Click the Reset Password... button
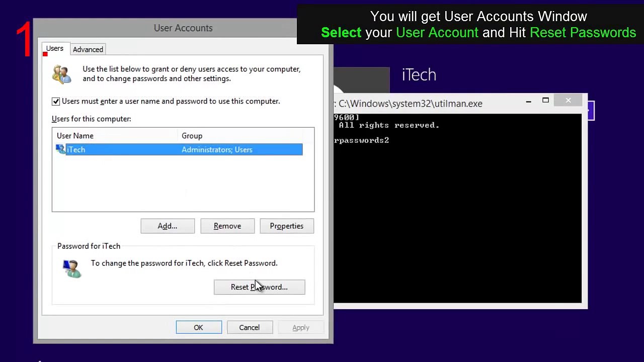This screenshot has width=644, height=362. pyautogui.click(x=259, y=287)
